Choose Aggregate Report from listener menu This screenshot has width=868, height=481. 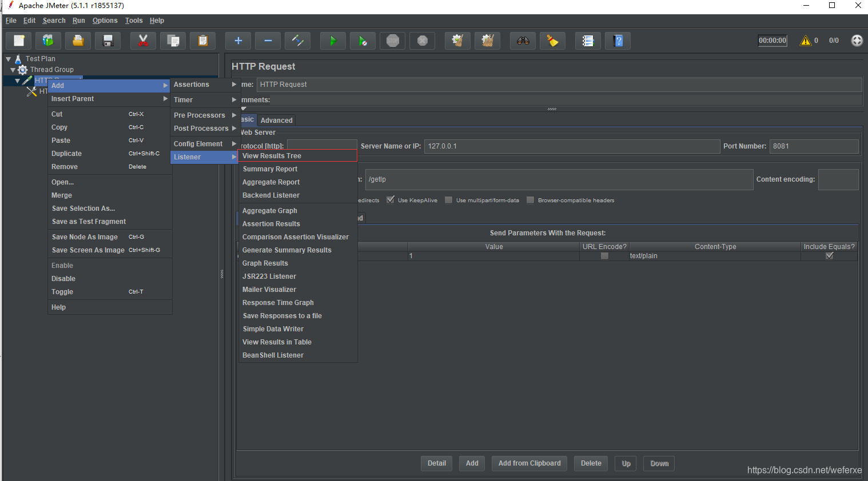tap(297, 182)
